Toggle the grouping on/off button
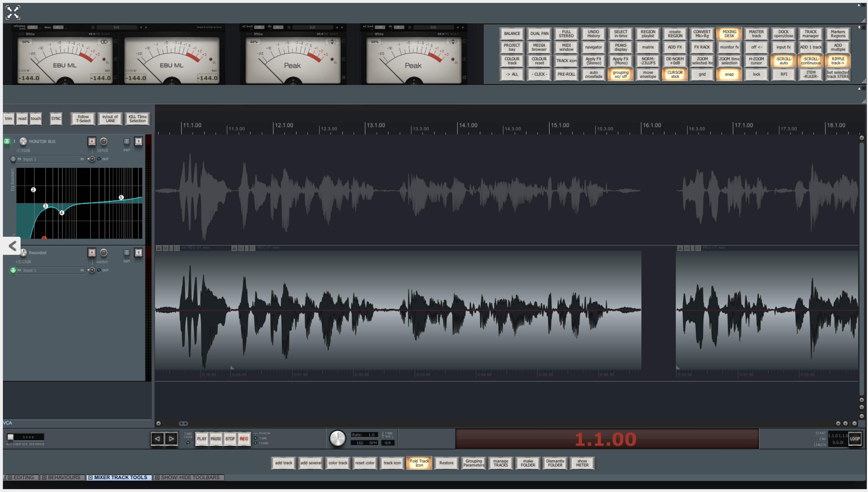Image resolution: width=868 pixels, height=492 pixels. [621, 74]
